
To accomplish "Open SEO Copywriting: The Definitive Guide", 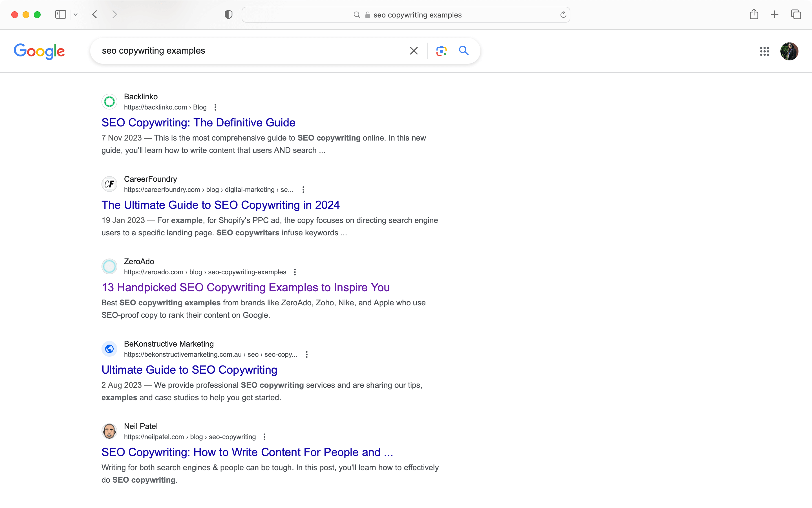I will 198,123.
